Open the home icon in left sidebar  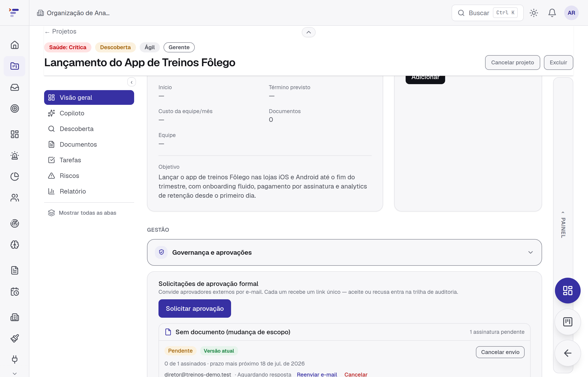[x=15, y=45]
